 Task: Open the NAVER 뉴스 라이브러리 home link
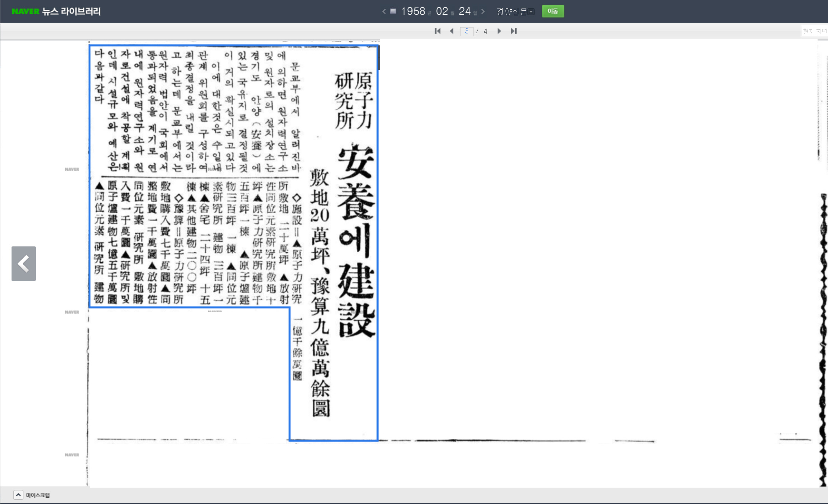(x=56, y=11)
